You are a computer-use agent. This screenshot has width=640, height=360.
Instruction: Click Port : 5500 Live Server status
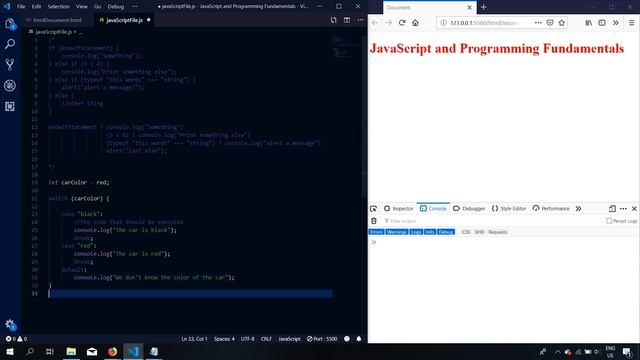[322, 339]
